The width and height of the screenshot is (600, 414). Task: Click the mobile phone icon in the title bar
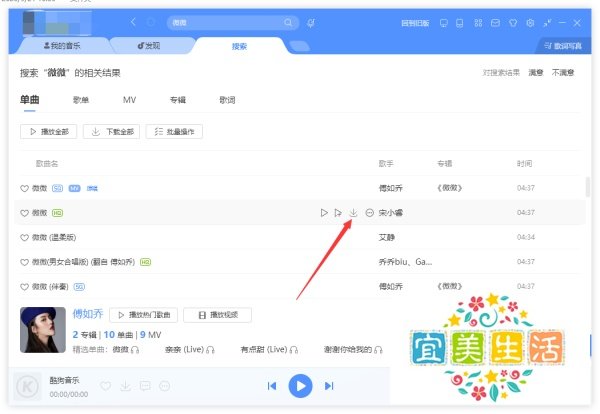[460, 23]
